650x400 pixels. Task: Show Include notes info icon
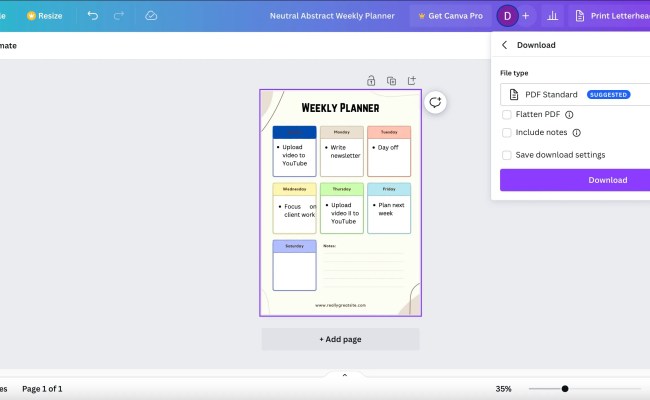(577, 133)
